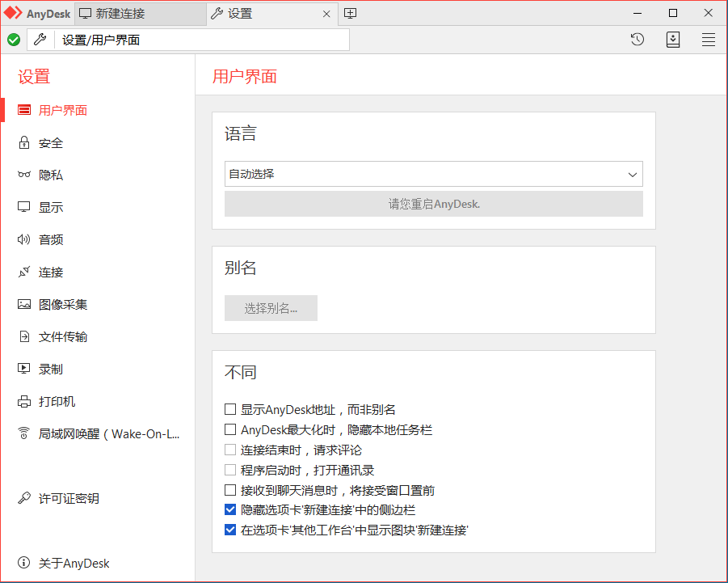Click the green connection status icon
This screenshot has width=728, height=583.
click(14, 40)
